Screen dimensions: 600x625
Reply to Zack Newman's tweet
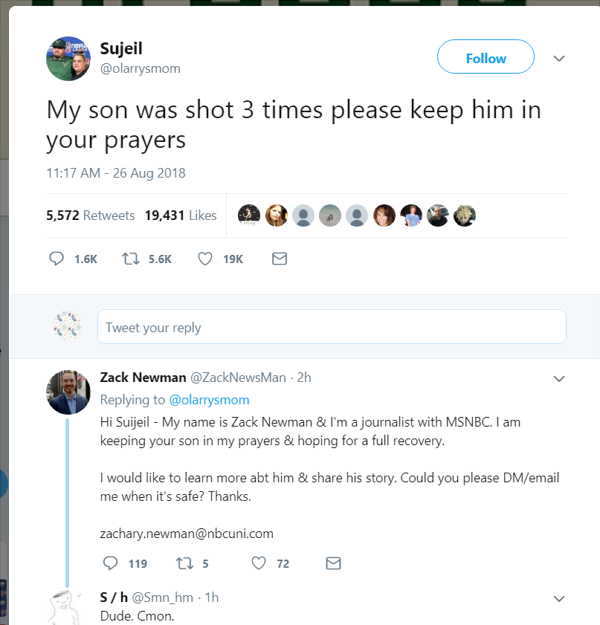coord(110,563)
